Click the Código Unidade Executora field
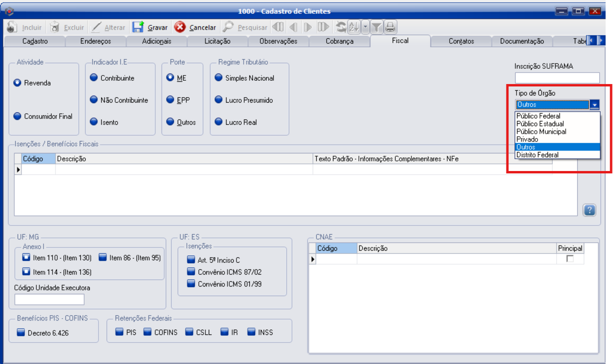This screenshot has width=613, height=364. (49, 300)
